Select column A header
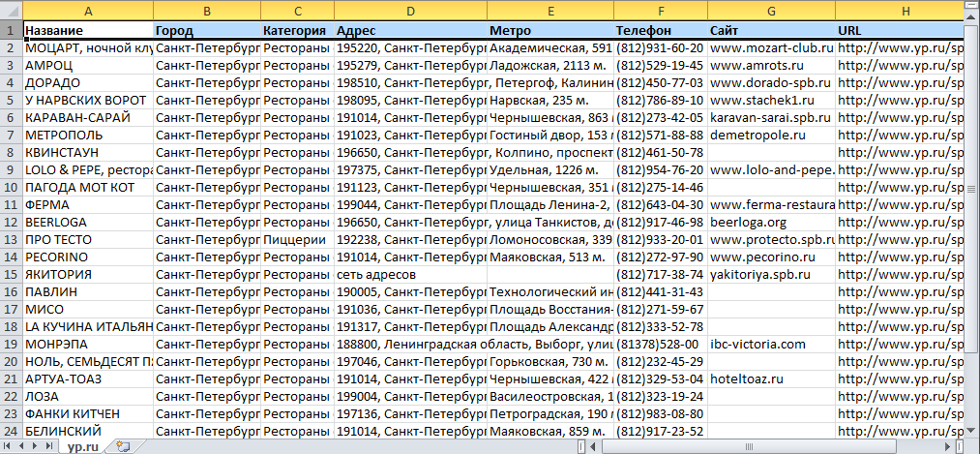Viewport: 980px width, 454px height. (x=88, y=11)
